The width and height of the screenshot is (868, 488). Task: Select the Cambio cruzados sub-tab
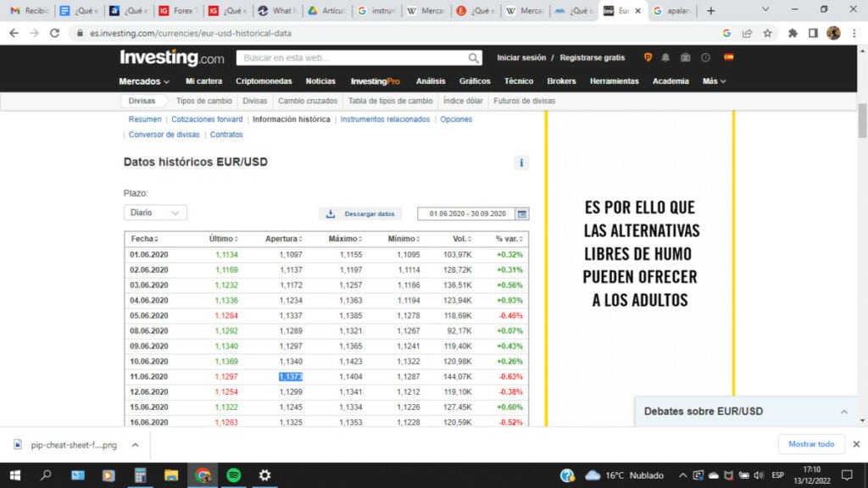click(x=307, y=101)
